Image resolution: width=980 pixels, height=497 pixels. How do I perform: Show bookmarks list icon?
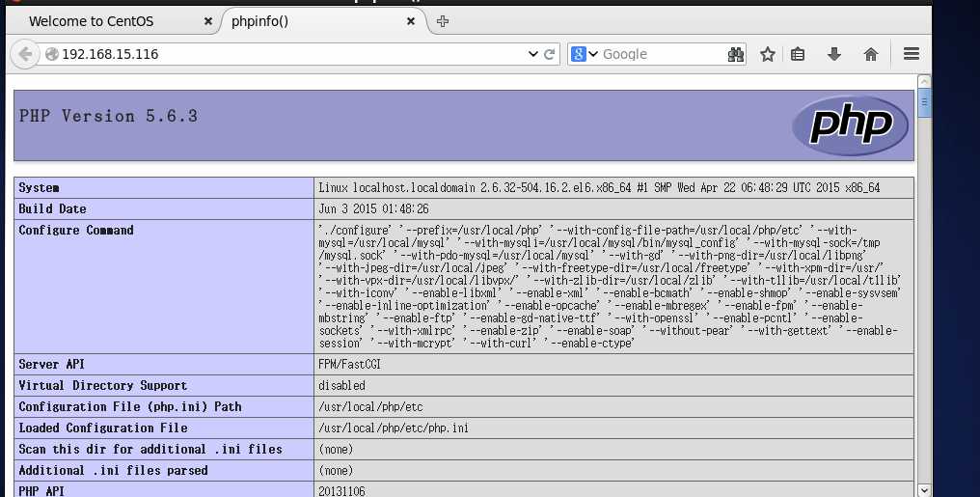pos(798,54)
